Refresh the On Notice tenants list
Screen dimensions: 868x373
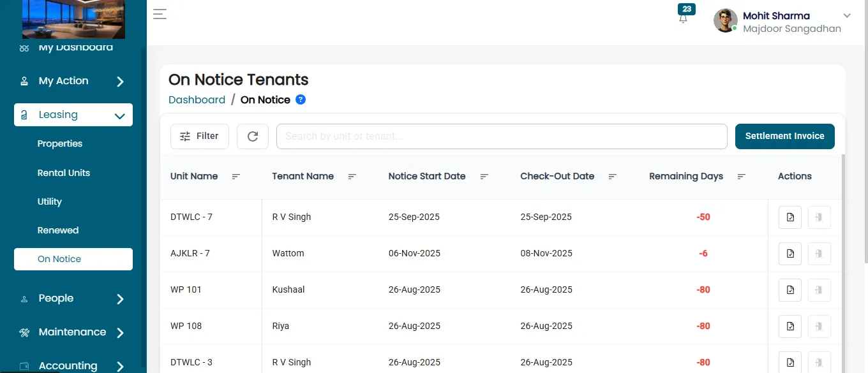point(253,136)
